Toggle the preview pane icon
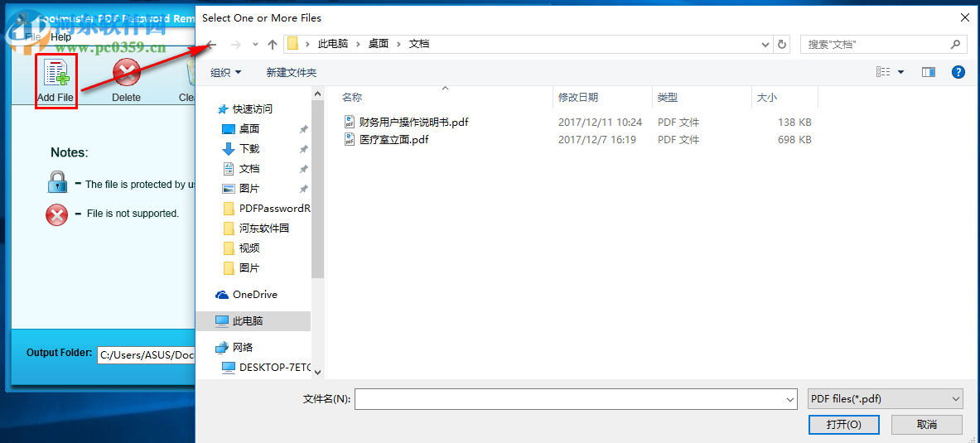 point(928,72)
